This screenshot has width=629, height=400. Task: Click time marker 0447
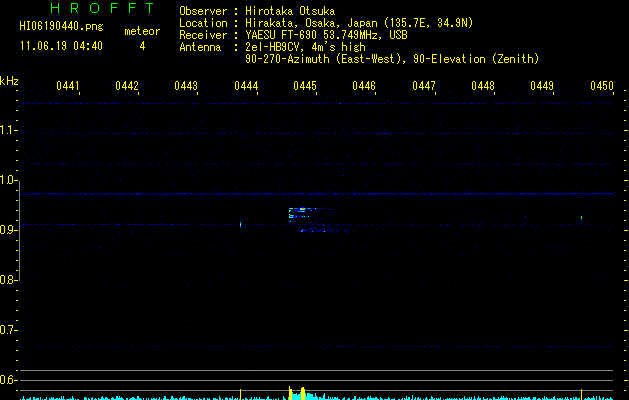[x=424, y=86]
